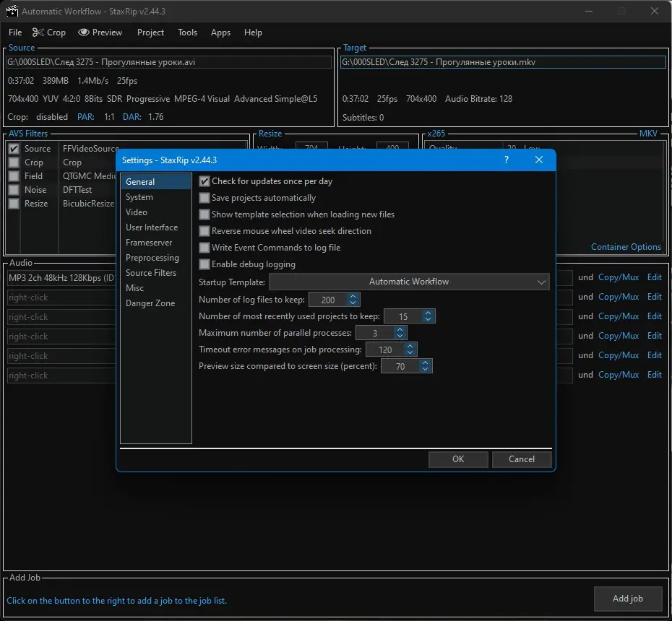Screen dimensions: 672x621
Task: Uncheck Check for updates once per day
Action: pos(204,181)
